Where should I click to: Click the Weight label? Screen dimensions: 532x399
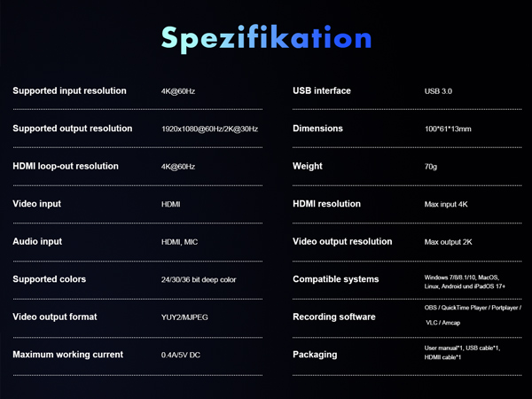[x=308, y=166]
